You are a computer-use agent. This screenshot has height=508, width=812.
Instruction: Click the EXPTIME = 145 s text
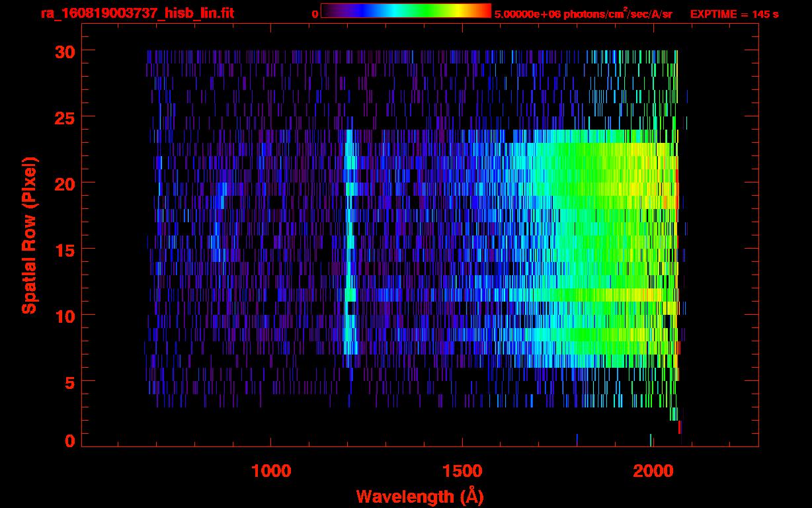(734, 14)
